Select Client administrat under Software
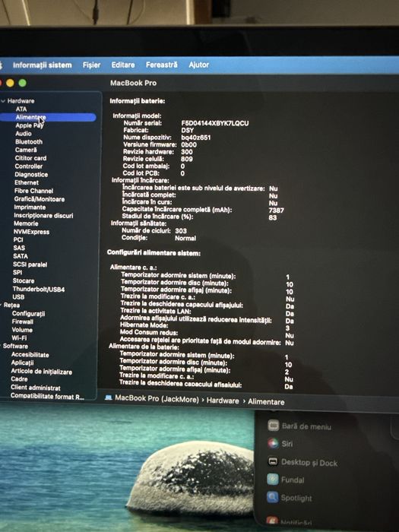The width and height of the screenshot is (399, 532). pyautogui.click(x=36, y=388)
